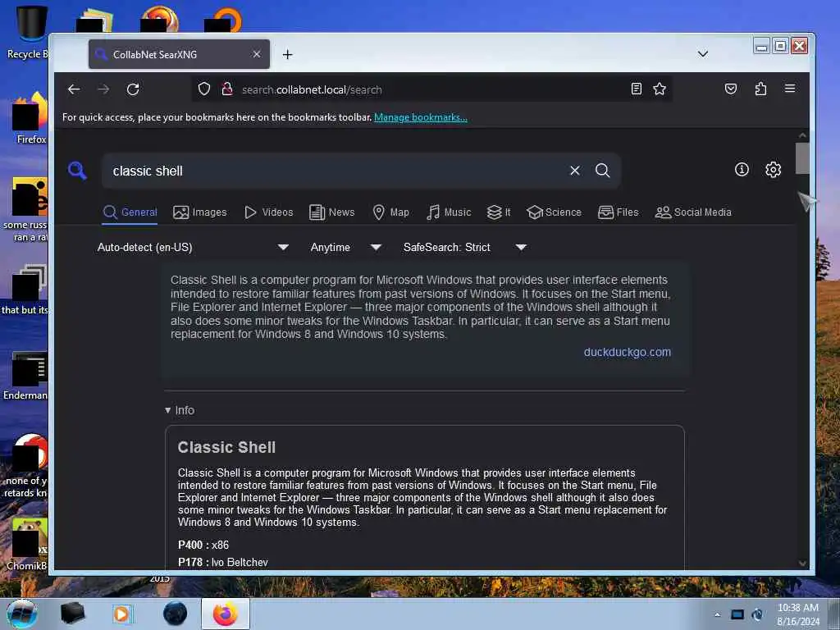Switch to the Videos tab
This screenshot has height=630, width=840.
(268, 212)
